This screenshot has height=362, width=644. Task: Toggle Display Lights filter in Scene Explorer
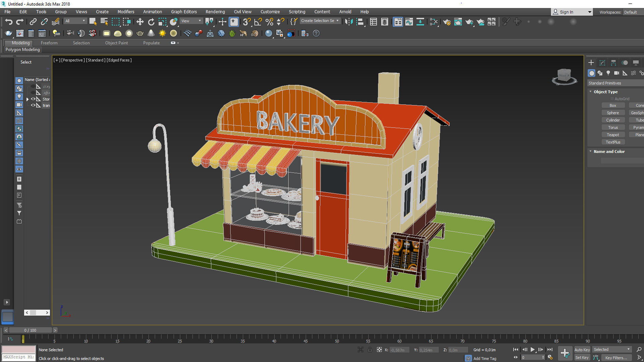click(19, 97)
